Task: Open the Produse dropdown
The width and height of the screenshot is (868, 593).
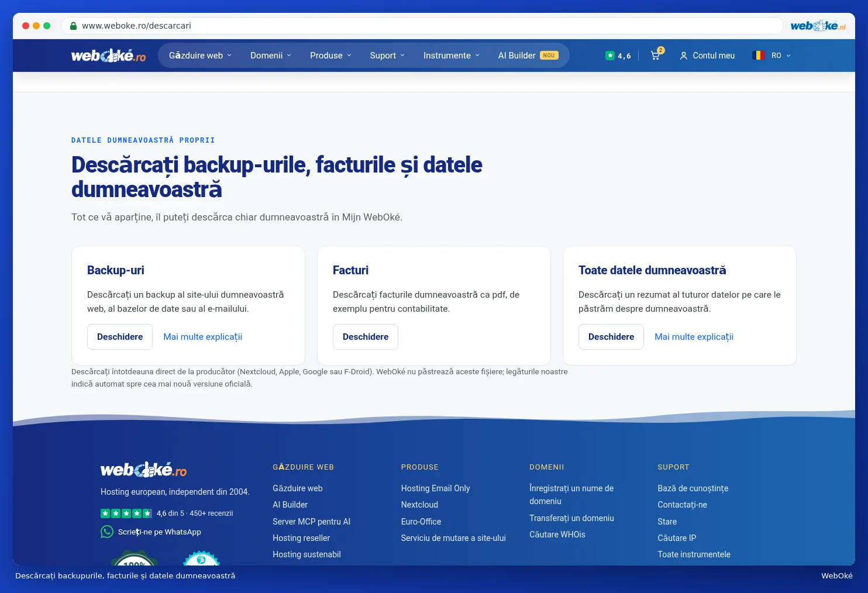Action: tap(331, 56)
